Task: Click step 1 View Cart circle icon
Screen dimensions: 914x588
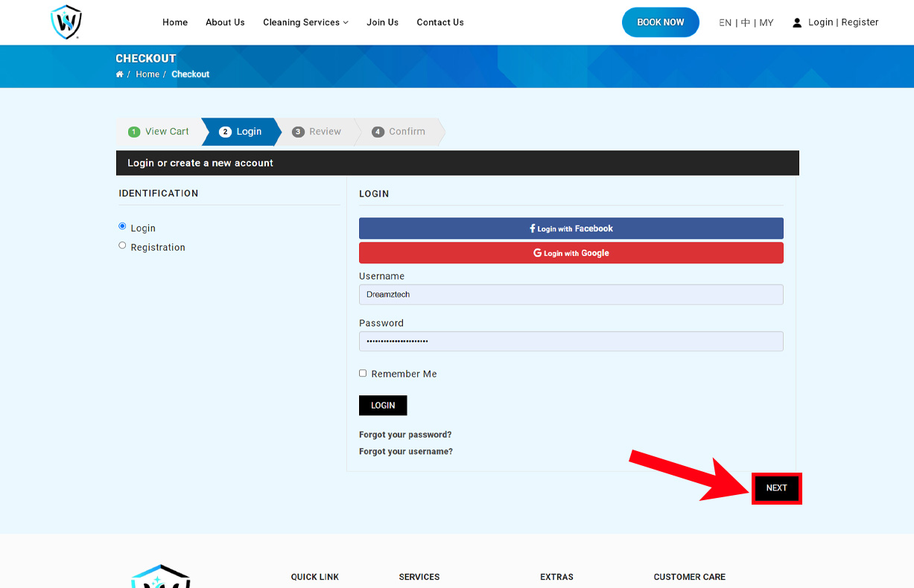Action: click(134, 132)
